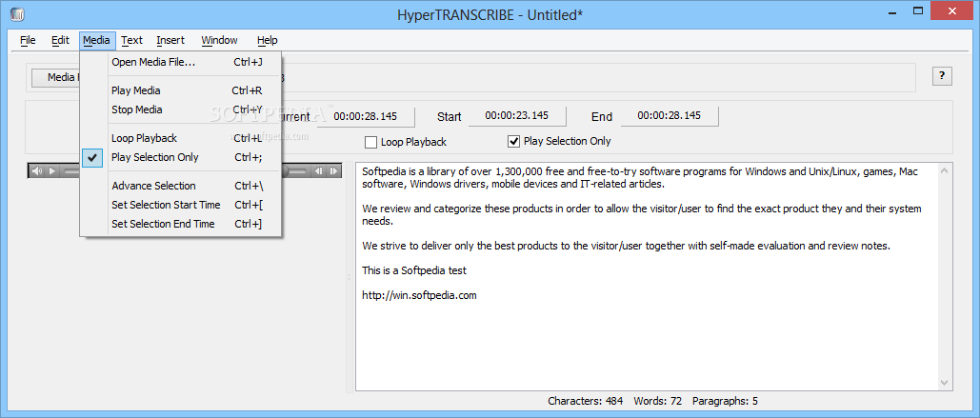
Task: Open the File menu
Action: 28,40
